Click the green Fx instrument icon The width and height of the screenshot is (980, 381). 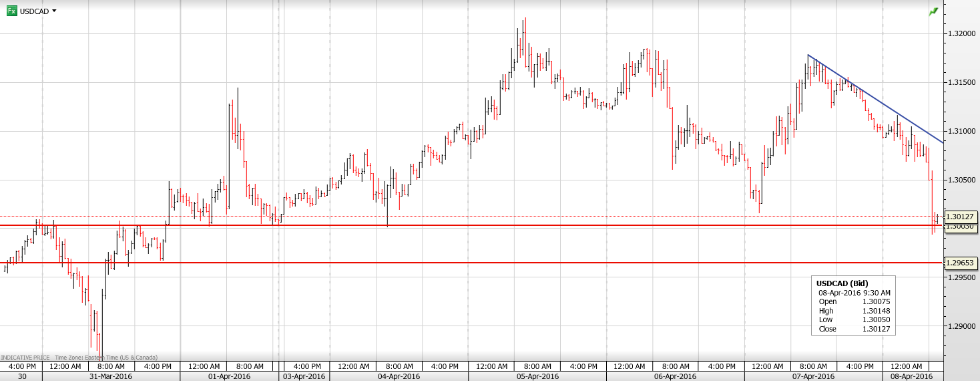tap(11, 11)
